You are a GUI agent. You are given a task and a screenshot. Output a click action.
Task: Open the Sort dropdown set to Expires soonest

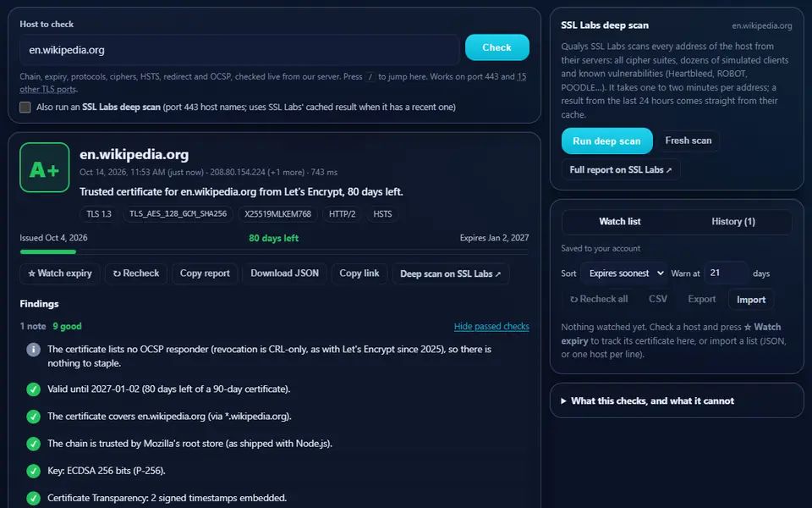(624, 273)
